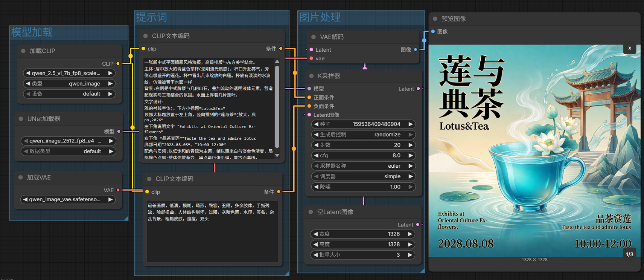The height and width of the screenshot is (280, 644).
Task: Increase the 种子 value with right arrow
Action: (x=411, y=124)
